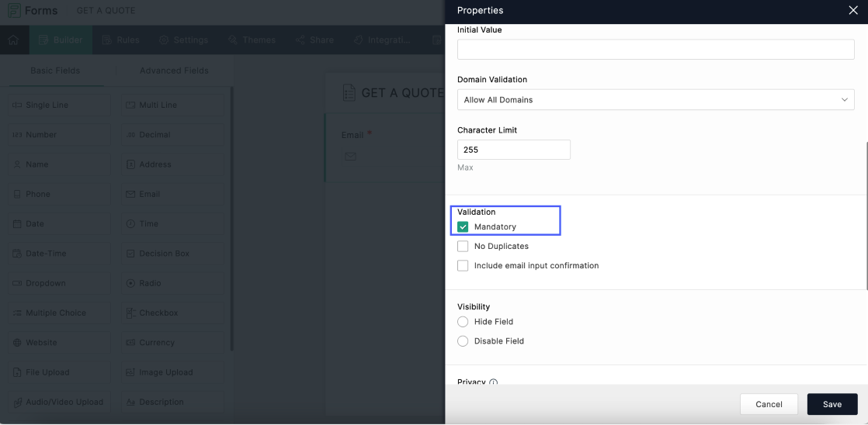Switch to the Advanced Fields tab
868x425 pixels.
(174, 71)
